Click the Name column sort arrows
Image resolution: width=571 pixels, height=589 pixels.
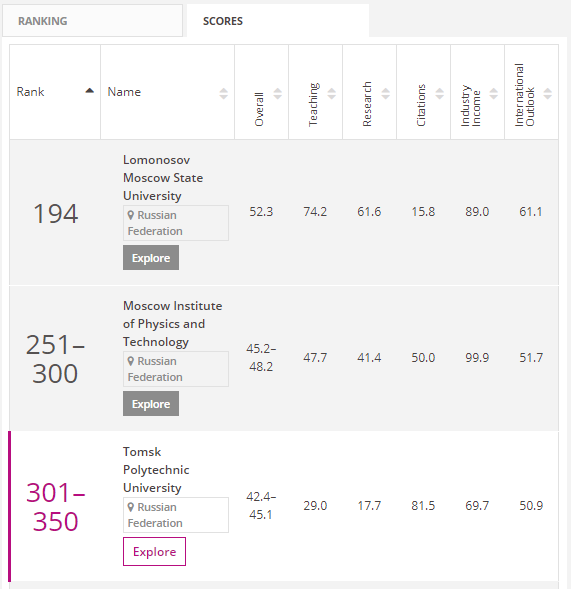click(224, 94)
